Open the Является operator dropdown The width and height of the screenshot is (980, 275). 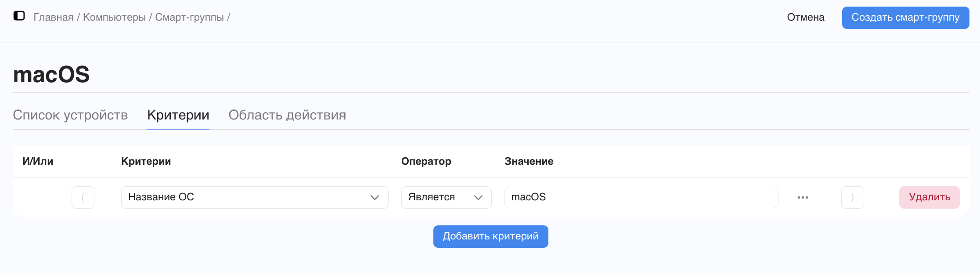coord(446,197)
